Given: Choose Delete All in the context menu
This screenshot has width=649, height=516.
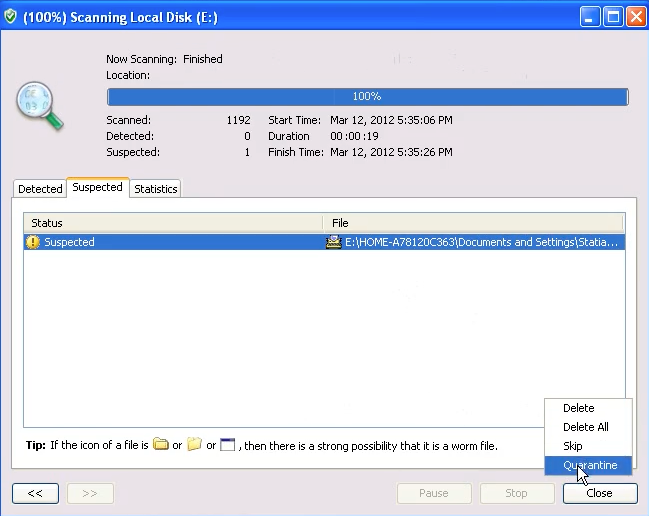Looking at the screenshot, I should click(586, 427).
